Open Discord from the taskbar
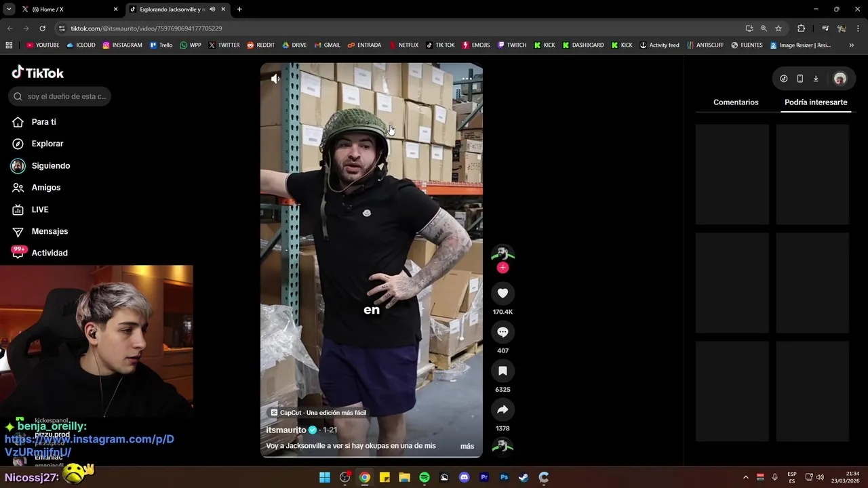Image resolution: width=868 pixels, height=488 pixels. tap(464, 477)
